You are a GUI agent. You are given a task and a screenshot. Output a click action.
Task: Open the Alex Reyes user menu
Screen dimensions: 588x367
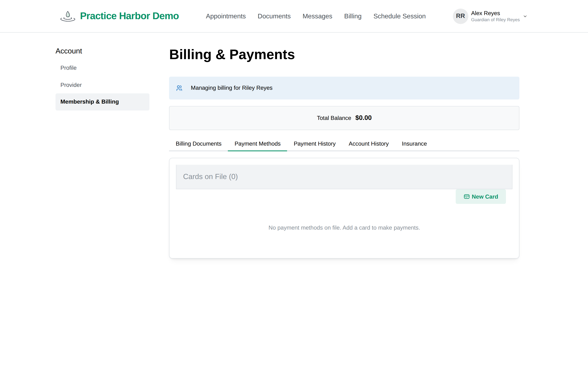(490, 16)
